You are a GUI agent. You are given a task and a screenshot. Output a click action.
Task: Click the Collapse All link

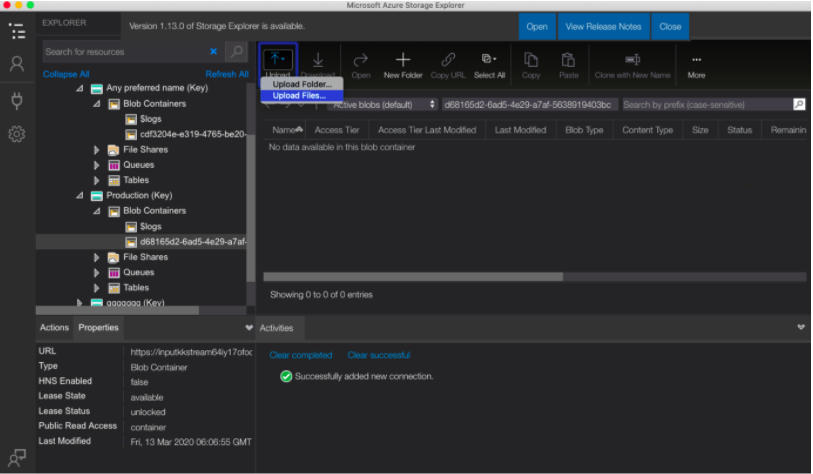66,74
